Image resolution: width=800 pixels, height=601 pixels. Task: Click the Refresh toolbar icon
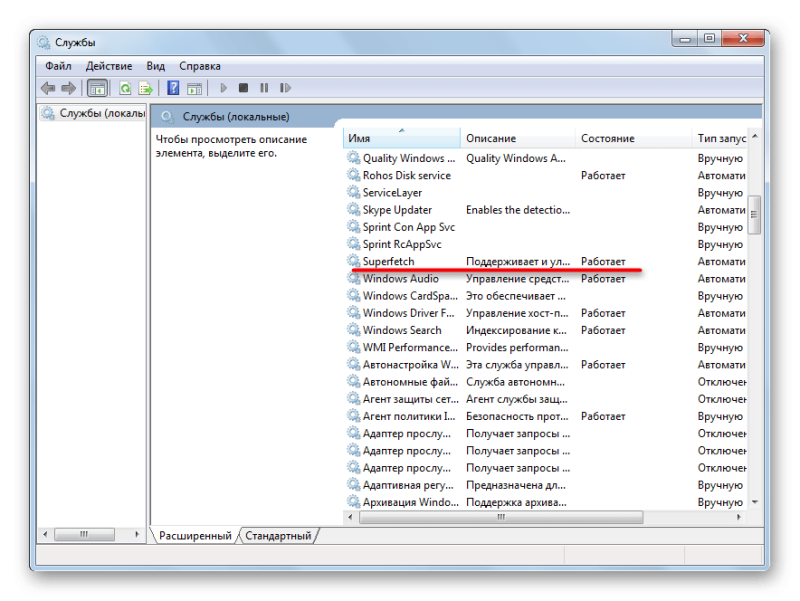[125, 88]
